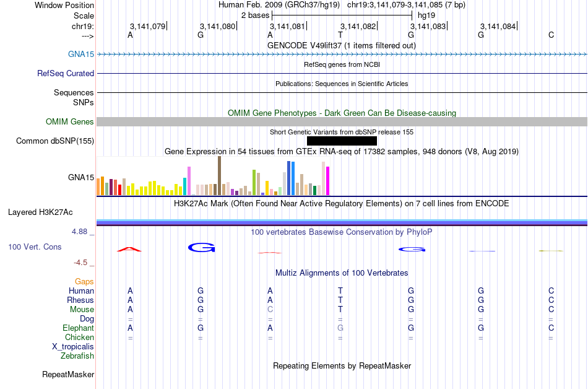Click the hg19 label beside the scale bar
Screen dimensions: 588x389
click(426, 15)
